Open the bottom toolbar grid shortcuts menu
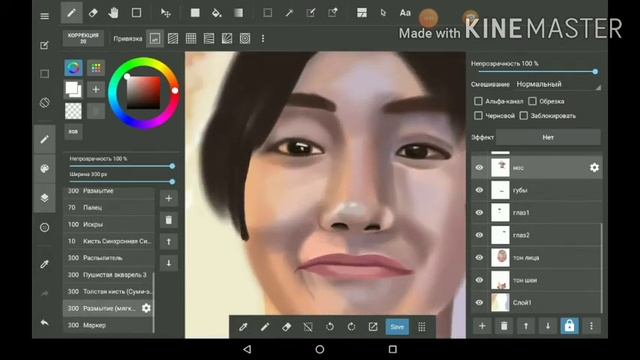 pyautogui.click(x=422, y=327)
